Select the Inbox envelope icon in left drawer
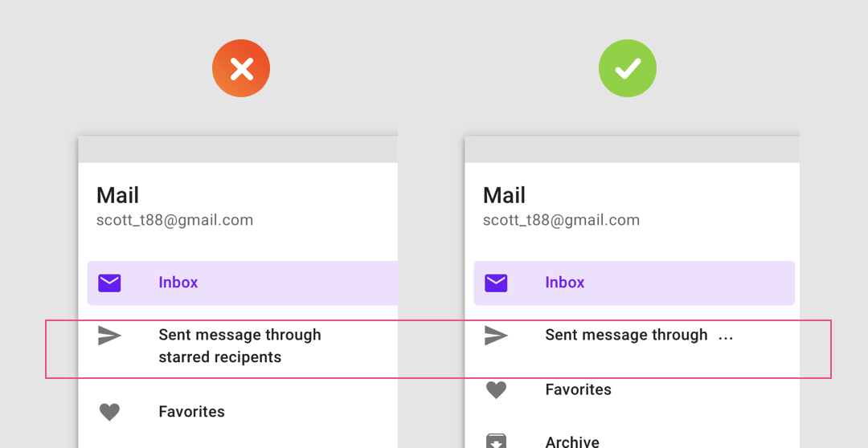The width and height of the screenshot is (868, 448). pos(109,283)
